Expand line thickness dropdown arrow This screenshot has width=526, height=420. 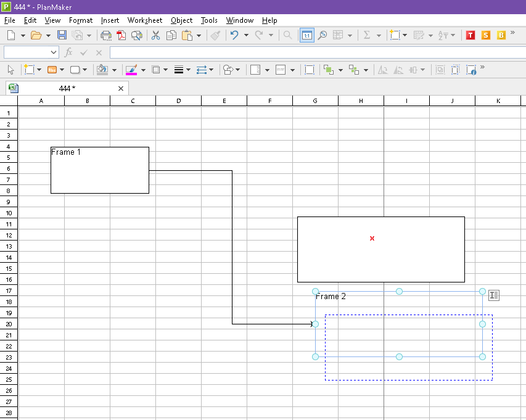pyautogui.click(x=189, y=70)
